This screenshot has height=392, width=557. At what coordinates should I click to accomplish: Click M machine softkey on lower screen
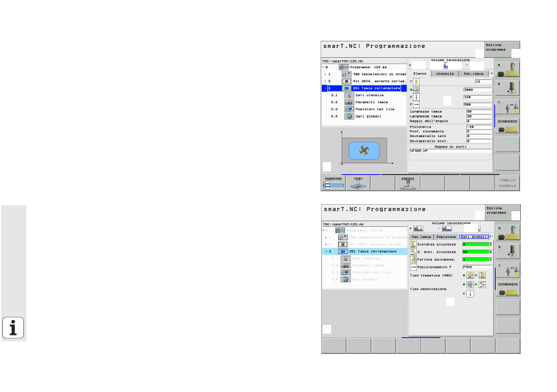point(508,232)
